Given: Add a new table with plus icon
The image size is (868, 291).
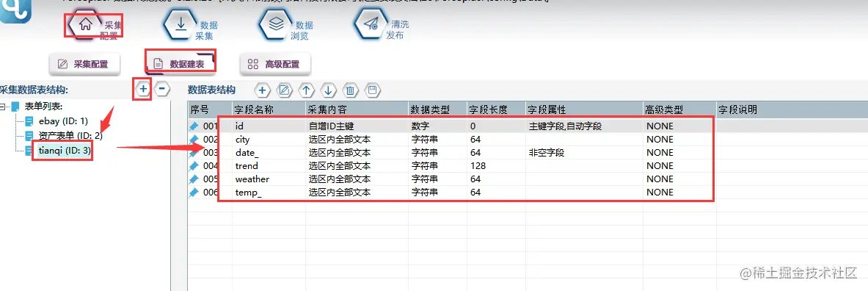Looking at the screenshot, I should tap(143, 89).
